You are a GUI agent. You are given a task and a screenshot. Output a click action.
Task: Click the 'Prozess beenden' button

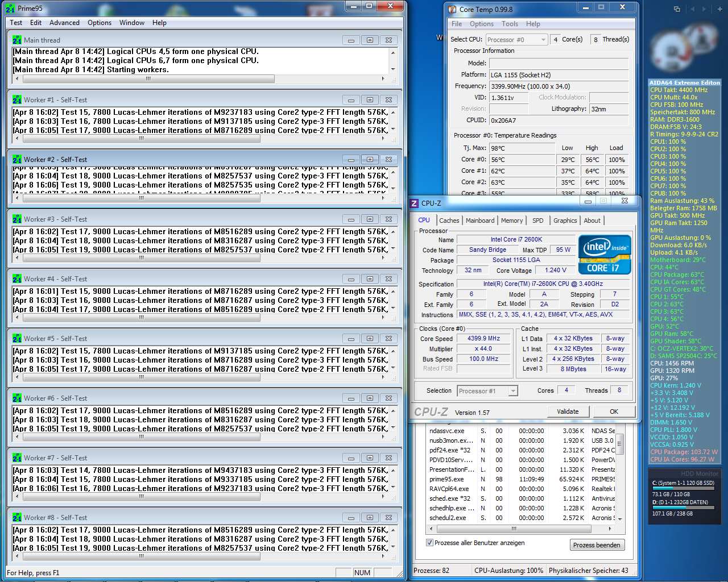click(x=597, y=545)
